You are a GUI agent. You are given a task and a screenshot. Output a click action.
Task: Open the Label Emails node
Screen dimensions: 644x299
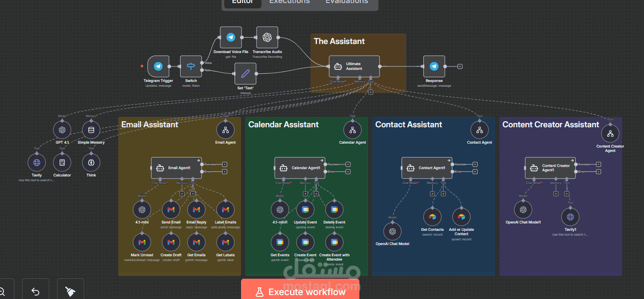coord(225,210)
